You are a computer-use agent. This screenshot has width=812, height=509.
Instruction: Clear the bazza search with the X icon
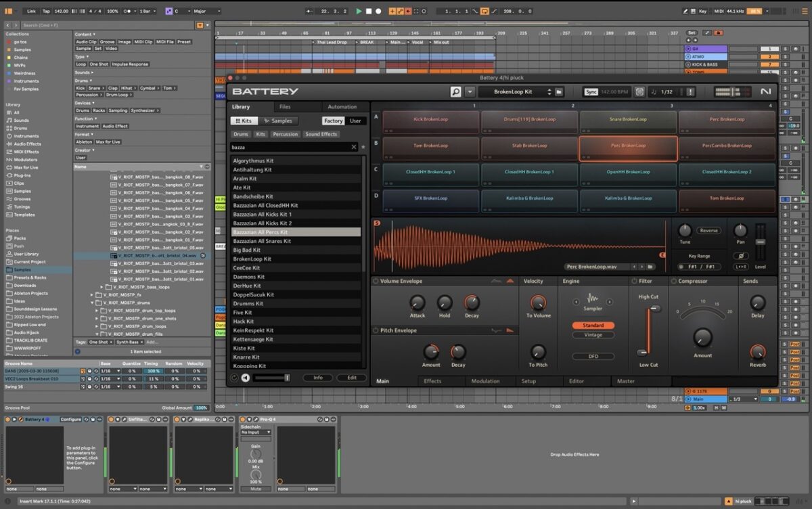pyautogui.click(x=353, y=147)
